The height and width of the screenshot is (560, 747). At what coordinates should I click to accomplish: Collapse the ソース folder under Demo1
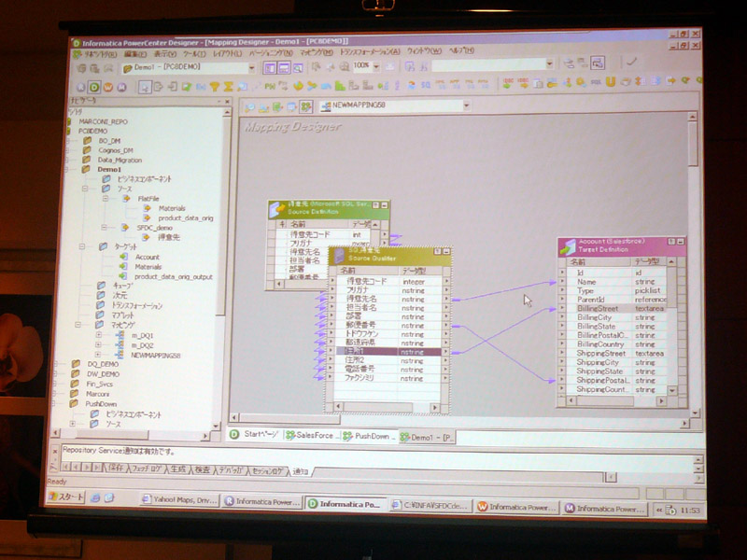click(x=85, y=189)
